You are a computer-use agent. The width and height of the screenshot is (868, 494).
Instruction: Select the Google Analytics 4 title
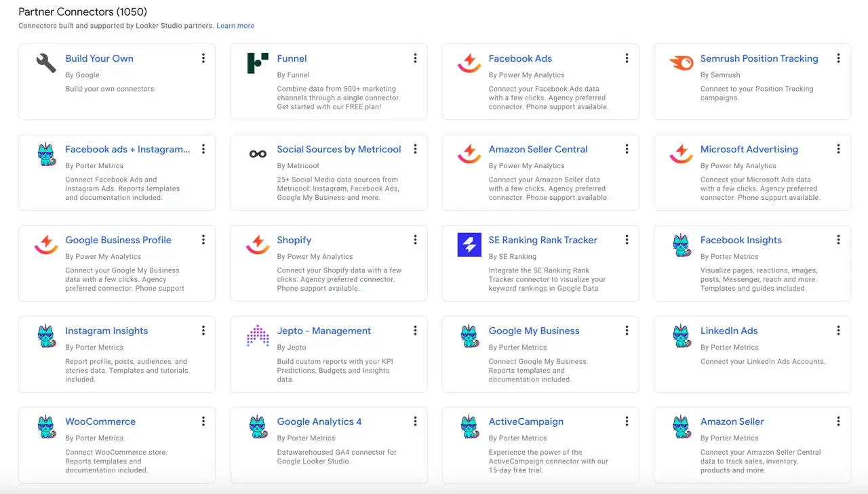[x=319, y=421]
